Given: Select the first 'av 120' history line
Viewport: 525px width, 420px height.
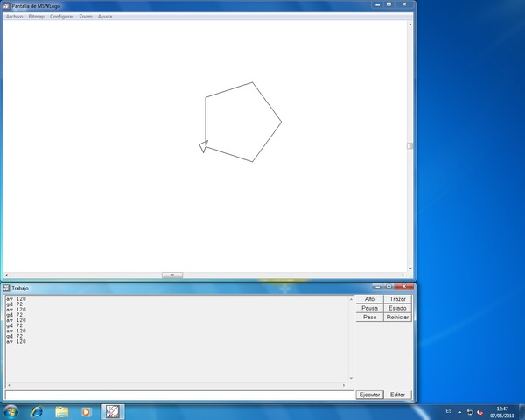Looking at the screenshot, I should (16, 298).
